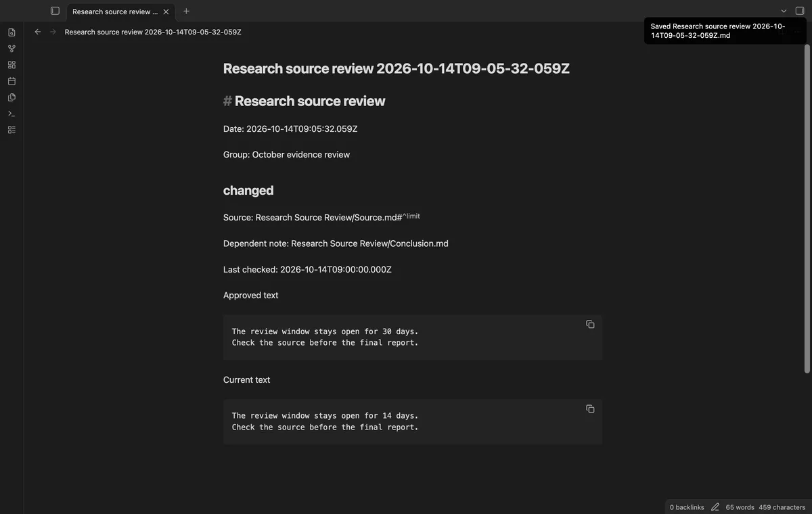Viewport: 812px width, 514px height.
Task: Click the Last checked timestamp line
Action: [307, 269]
